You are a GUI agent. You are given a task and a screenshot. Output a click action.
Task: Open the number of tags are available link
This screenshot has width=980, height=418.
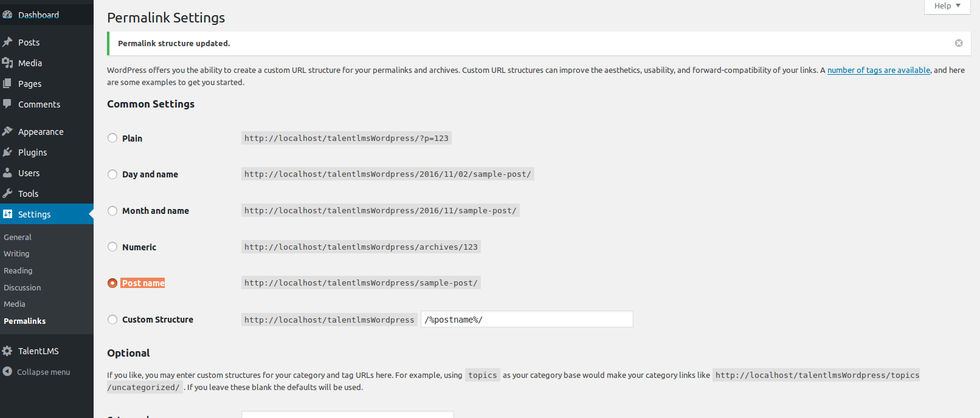[878, 70]
